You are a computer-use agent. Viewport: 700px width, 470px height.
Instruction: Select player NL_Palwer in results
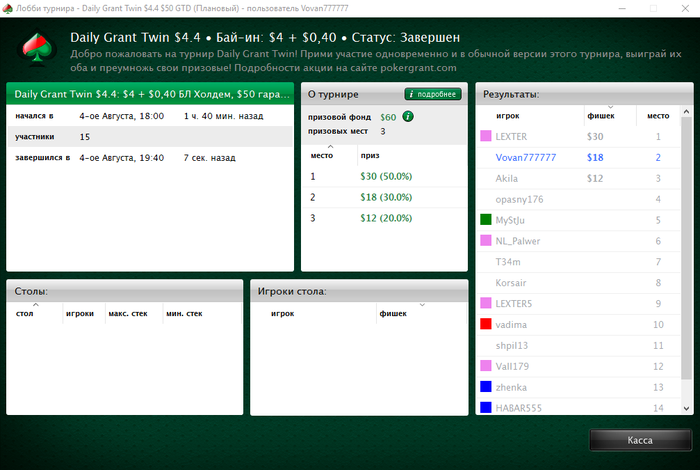point(579,241)
